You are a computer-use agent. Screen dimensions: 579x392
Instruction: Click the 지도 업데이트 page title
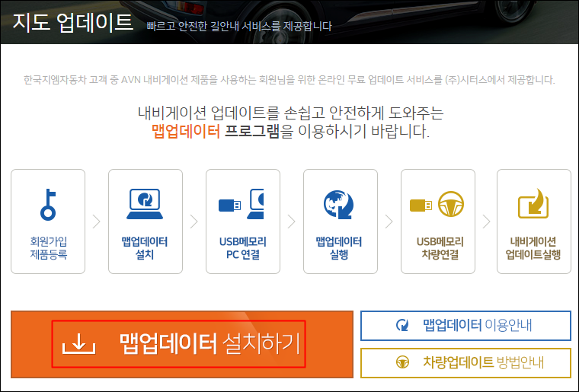coord(72,22)
